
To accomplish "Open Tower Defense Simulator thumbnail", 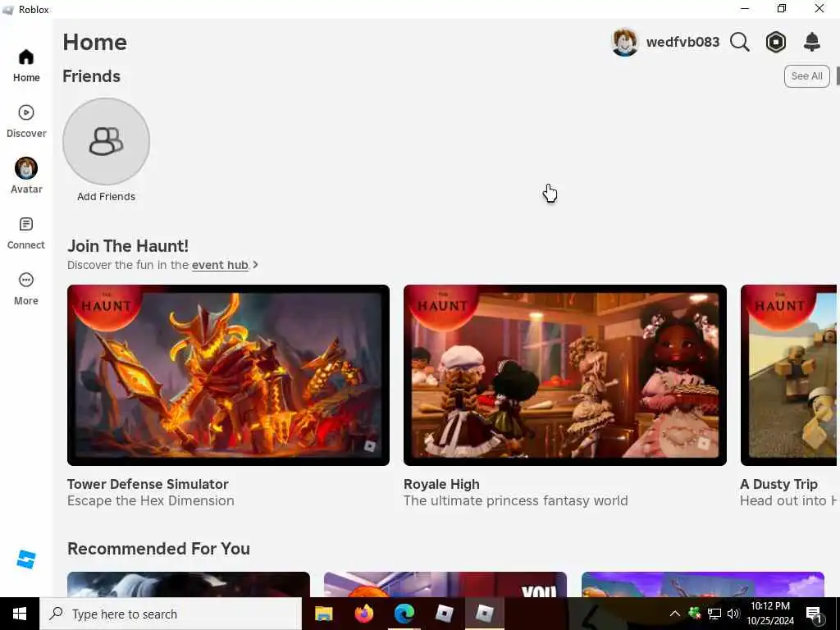I will pos(228,375).
